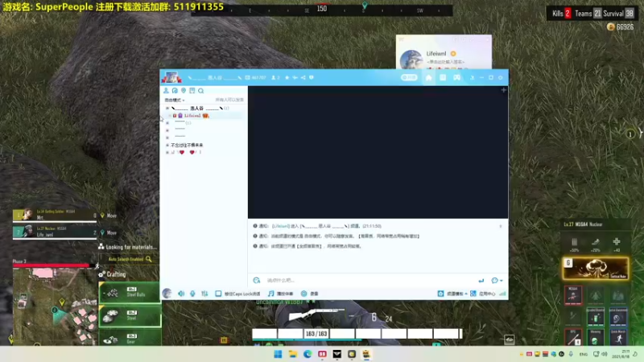Toggle the Caps Lock push-to-talk checkbox
The image size is (644, 362).
pos(218,294)
